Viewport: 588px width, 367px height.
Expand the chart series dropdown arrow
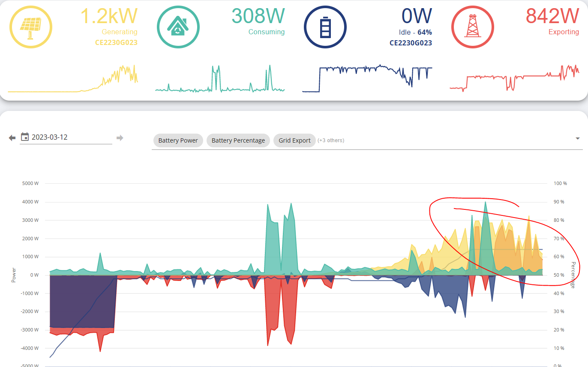pos(578,138)
